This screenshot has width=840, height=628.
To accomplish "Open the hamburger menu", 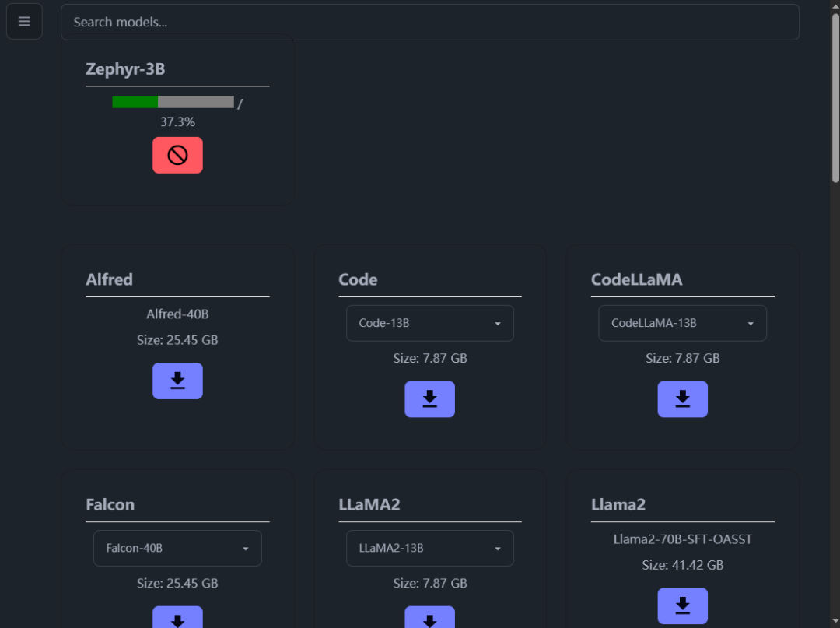I will coord(24,22).
